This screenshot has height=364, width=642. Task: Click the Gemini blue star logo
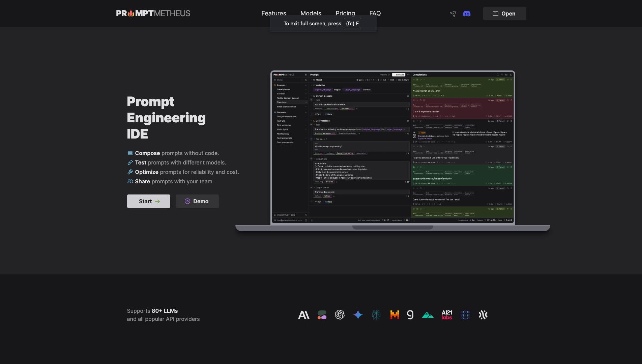[358, 315]
